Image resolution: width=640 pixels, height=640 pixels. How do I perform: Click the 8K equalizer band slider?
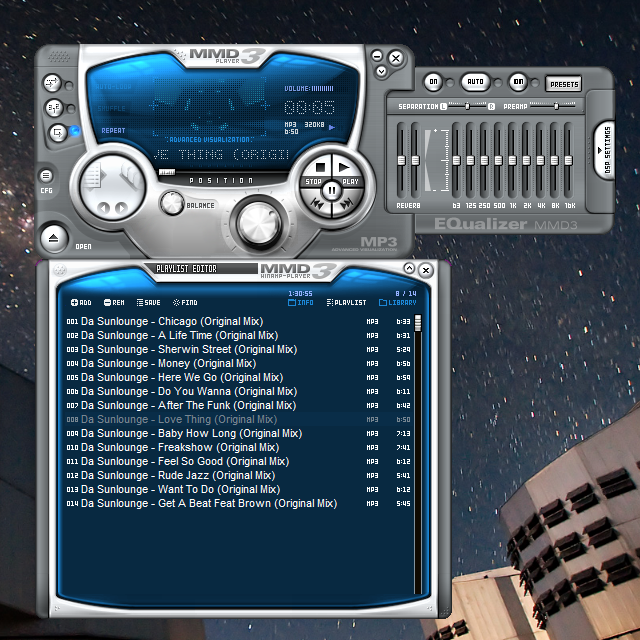click(554, 160)
